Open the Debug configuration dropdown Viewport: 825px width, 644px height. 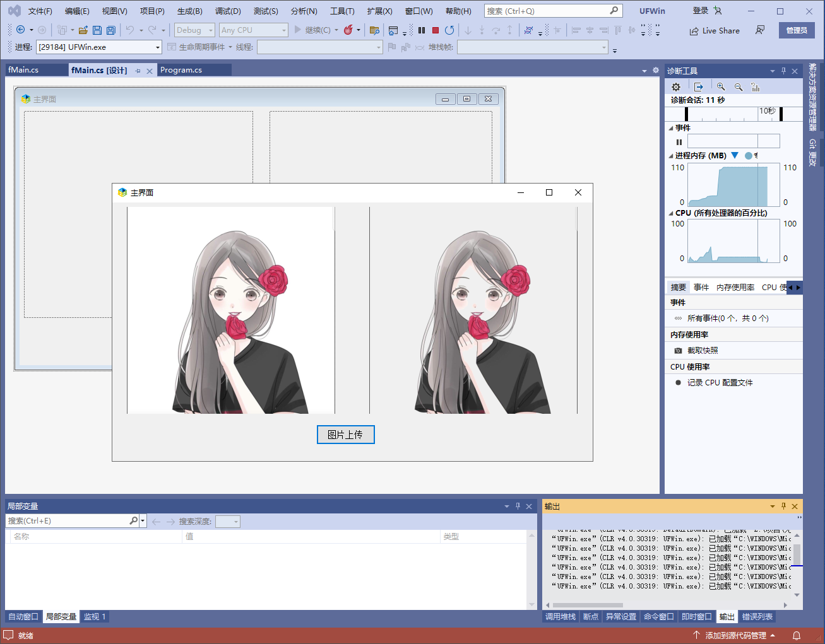(194, 30)
